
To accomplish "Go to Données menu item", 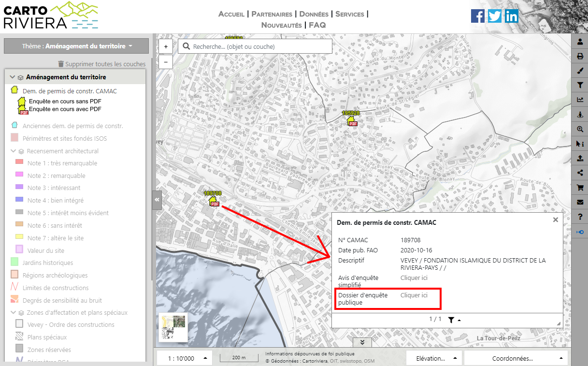I will pyautogui.click(x=314, y=14).
